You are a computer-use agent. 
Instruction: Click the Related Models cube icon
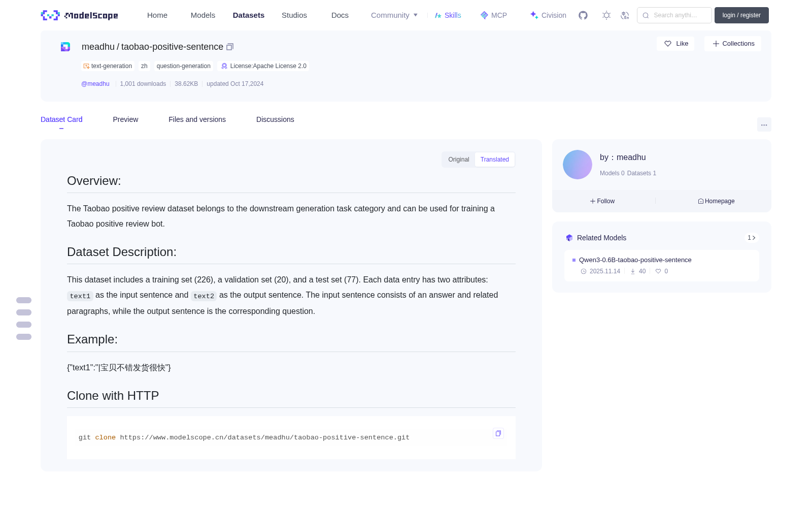click(569, 238)
